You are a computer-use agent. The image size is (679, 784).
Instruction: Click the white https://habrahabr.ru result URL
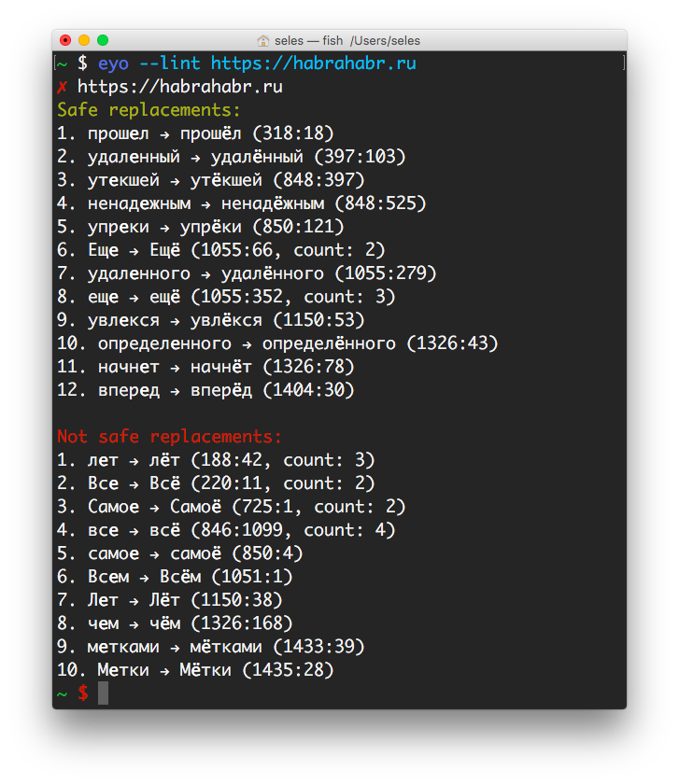coord(179,87)
